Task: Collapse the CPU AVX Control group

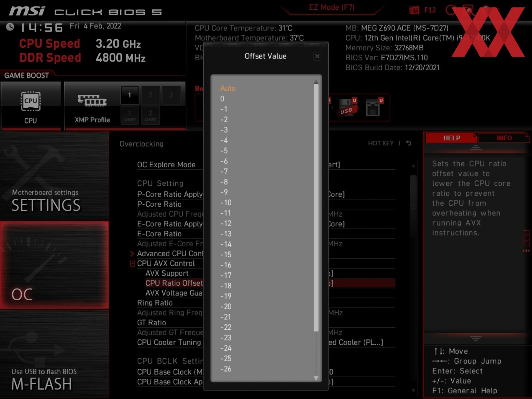Action: [132, 264]
